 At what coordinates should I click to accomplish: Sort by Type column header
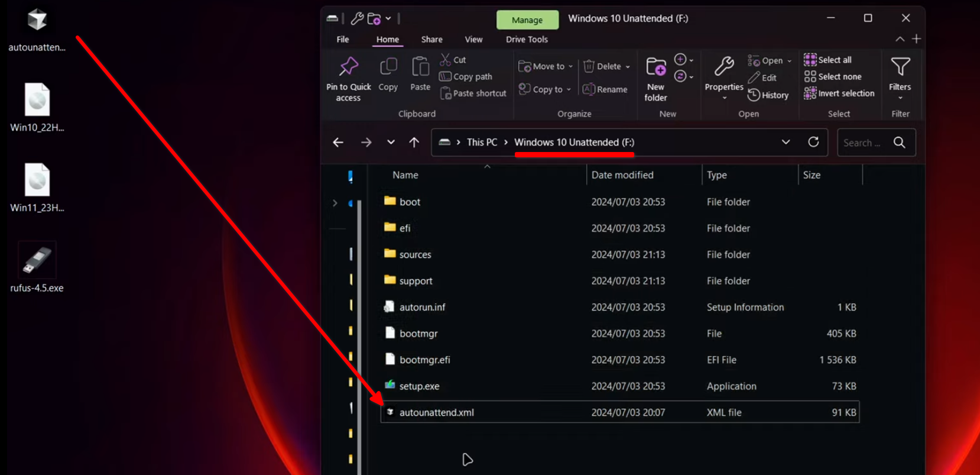pyautogui.click(x=717, y=175)
